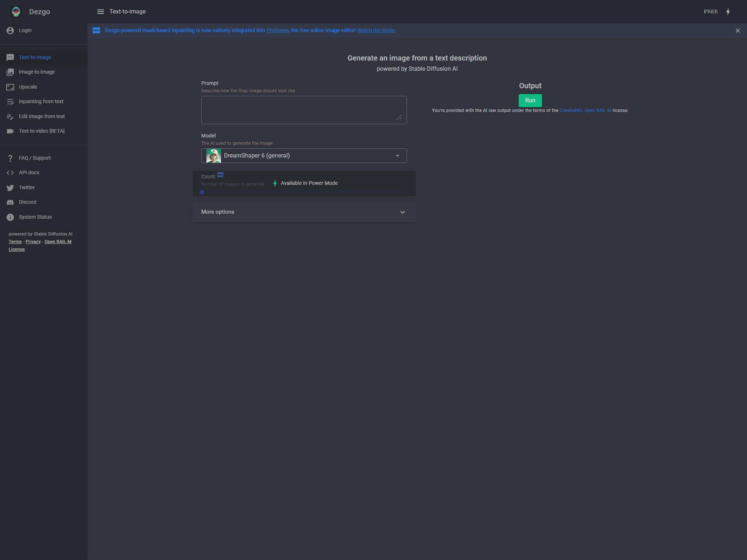Go to Upscale in the sidebar
The width and height of the screenshot is (747, 560).
44,87
